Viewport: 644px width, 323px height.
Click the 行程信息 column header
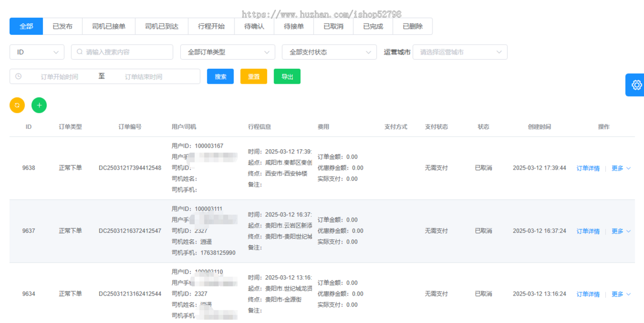click(260, 127)
